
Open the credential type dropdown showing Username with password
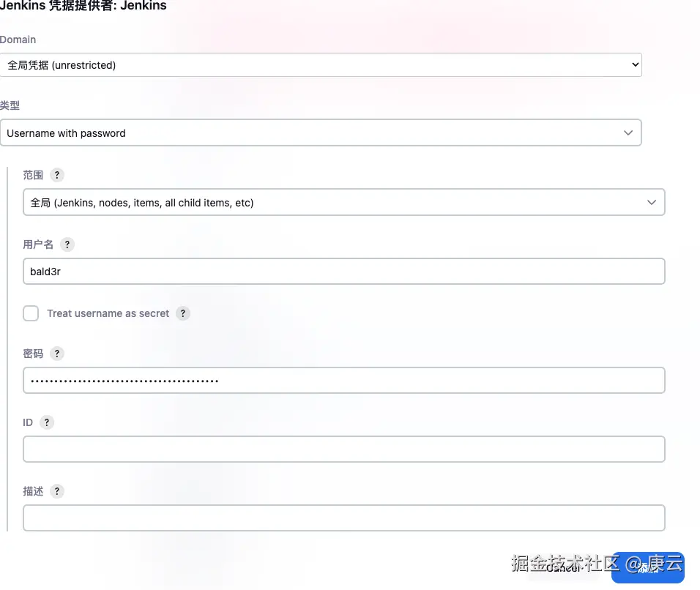pos(321,133)
